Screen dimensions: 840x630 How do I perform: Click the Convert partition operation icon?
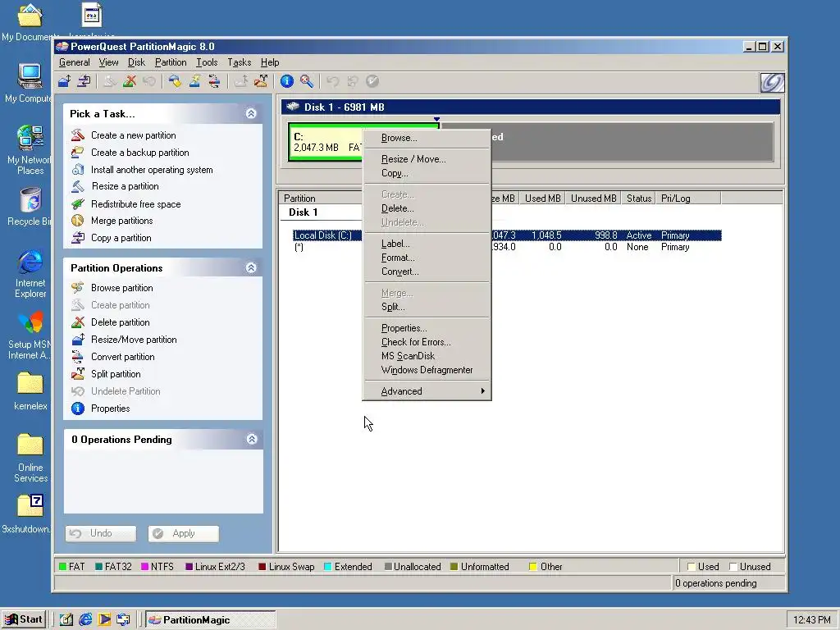click(78, 356)
